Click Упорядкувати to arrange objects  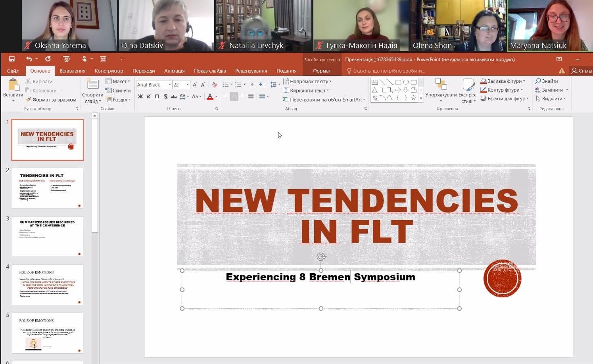click(440, 91)
